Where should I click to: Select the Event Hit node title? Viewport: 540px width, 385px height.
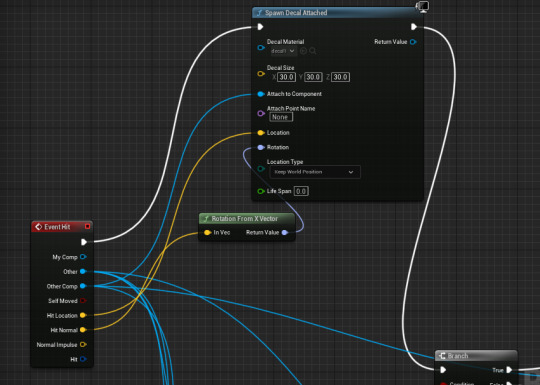[57, 227]
